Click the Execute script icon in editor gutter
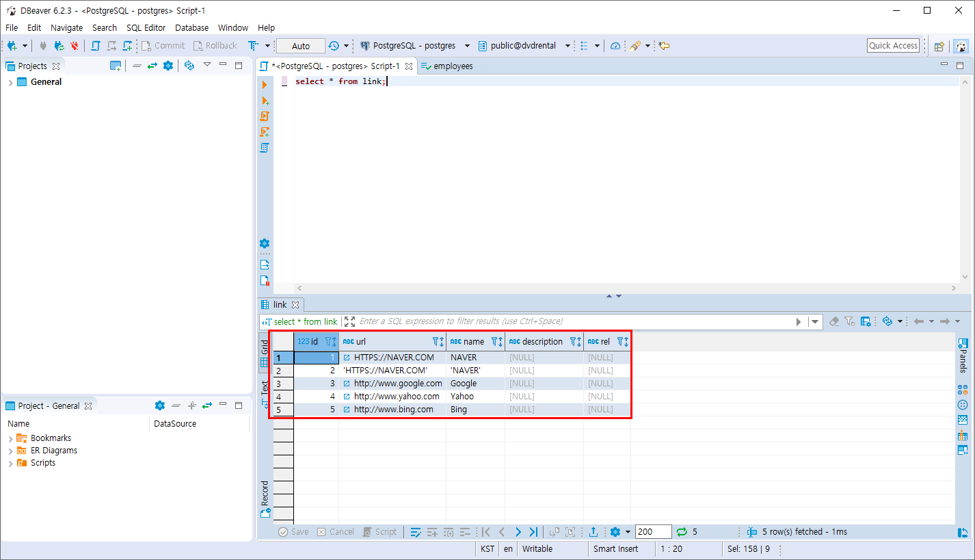Image resolution: width=975 pixels, height=560 pixels. [x=265, y=116]
